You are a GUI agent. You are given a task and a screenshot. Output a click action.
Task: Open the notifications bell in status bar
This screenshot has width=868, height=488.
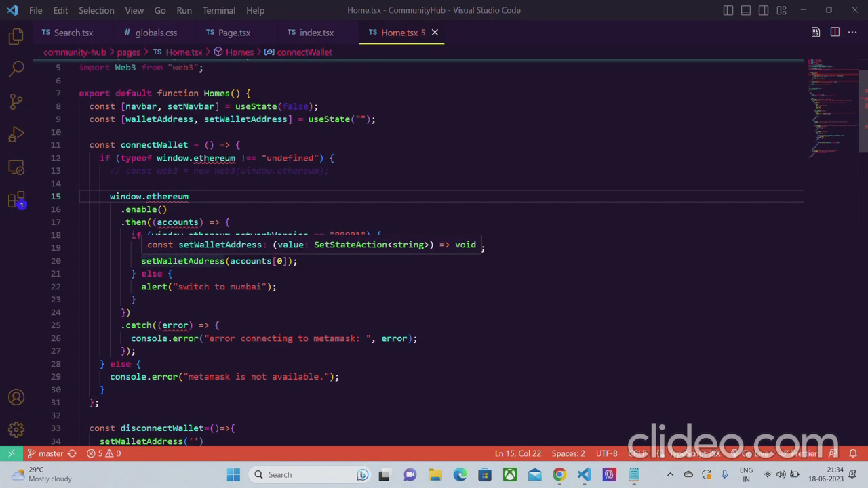[854, 453]
